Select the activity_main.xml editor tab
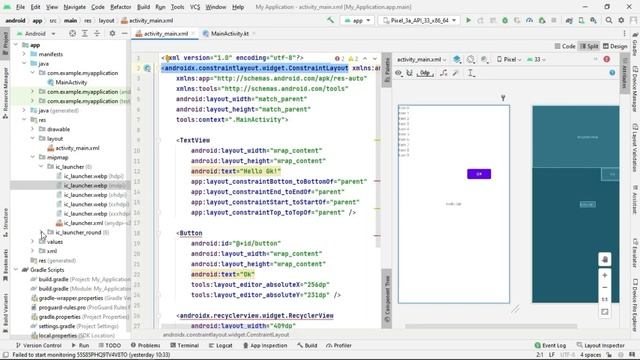Image resolution: width=640 pixels, height=360 pixels. point(165,33)
